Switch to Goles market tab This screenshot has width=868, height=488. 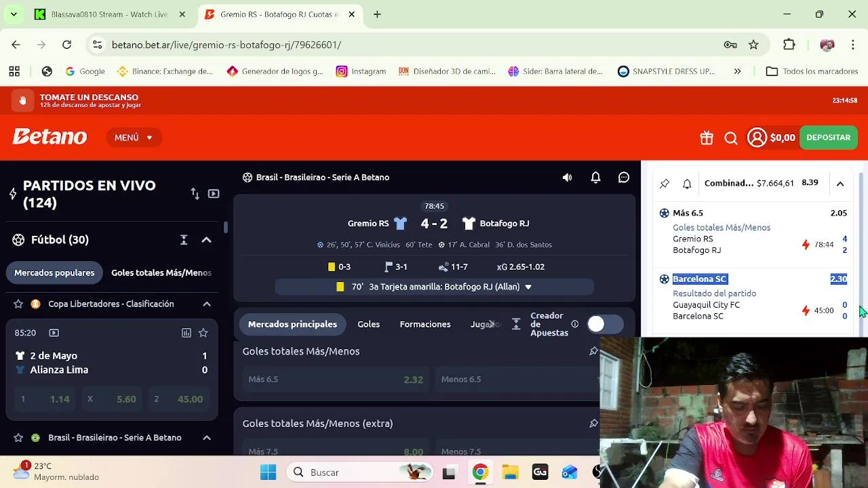369,324
